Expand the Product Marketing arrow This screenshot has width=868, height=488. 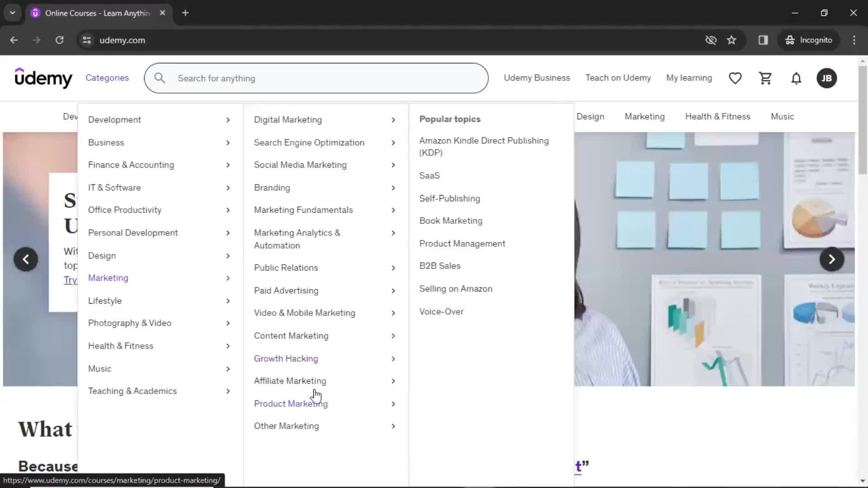coord(393,404)
